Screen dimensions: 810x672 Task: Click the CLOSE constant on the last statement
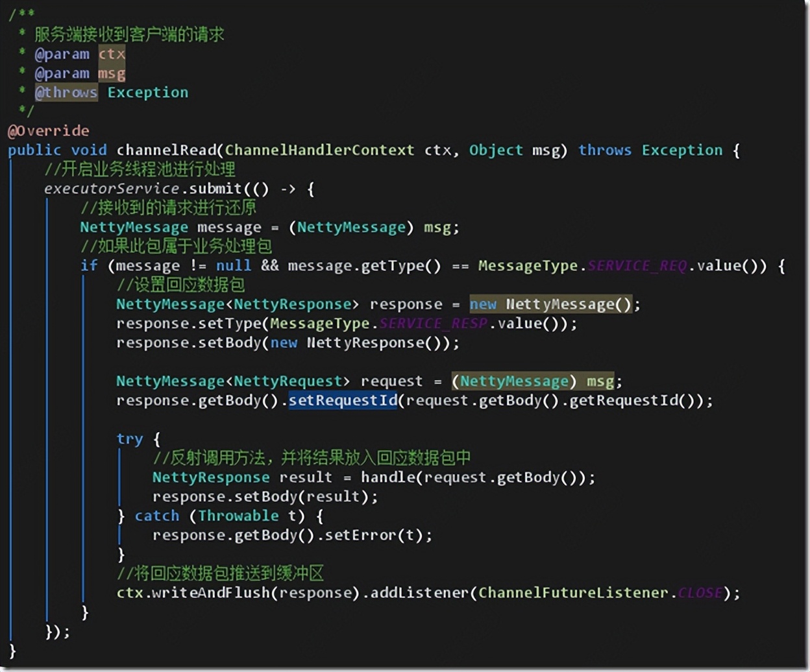[x=700, y=593]
